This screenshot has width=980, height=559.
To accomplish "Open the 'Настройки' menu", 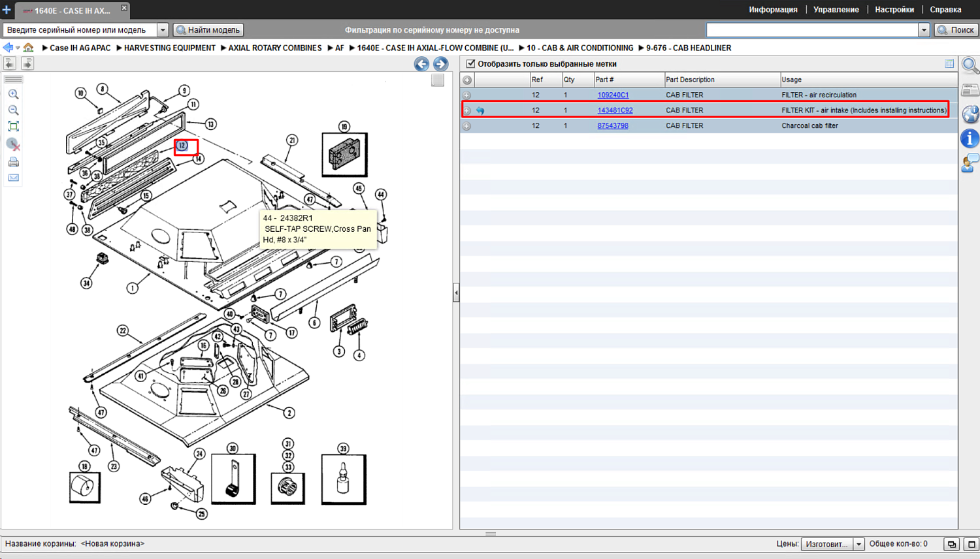I will pos(894,10).
